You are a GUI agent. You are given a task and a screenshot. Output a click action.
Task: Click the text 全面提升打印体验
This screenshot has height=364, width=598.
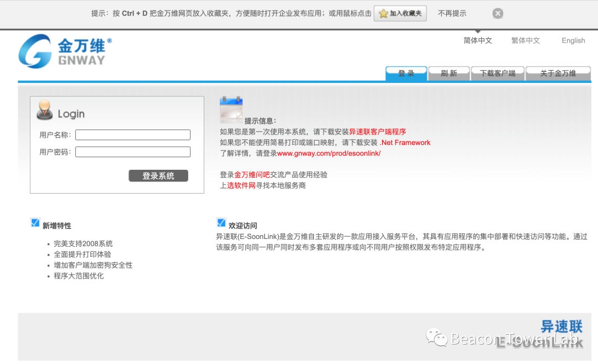point(83,254)
